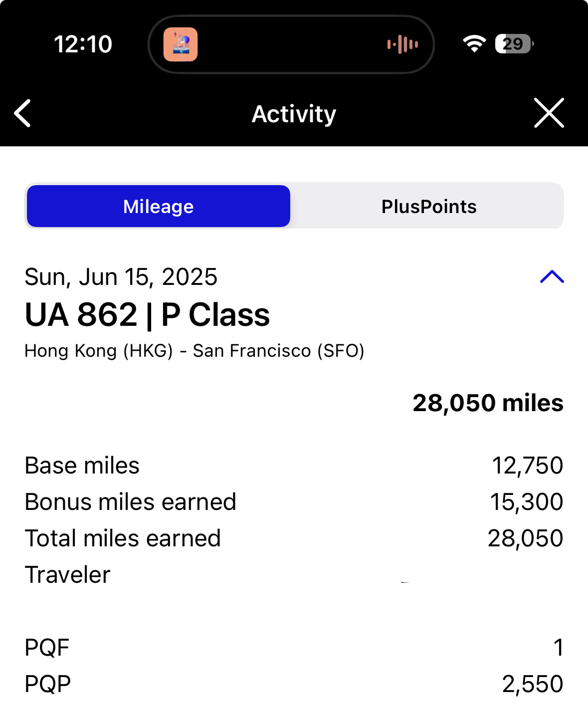
Task: Switch to the PlusPoints tab
Action: click(428, 206)
